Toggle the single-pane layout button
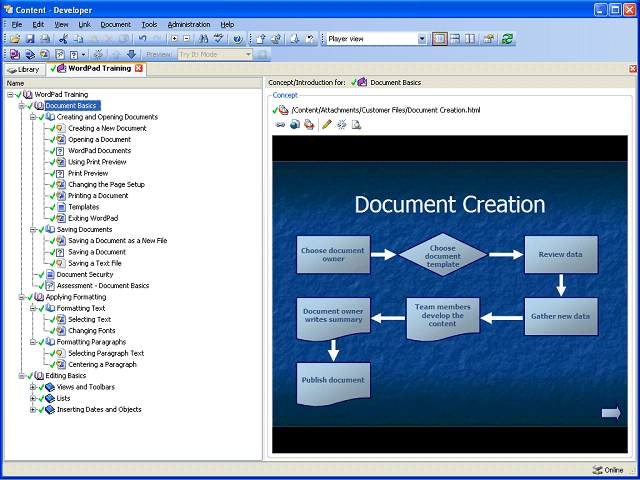The width and height of the screenshot is (640, 480). [440, 39]
